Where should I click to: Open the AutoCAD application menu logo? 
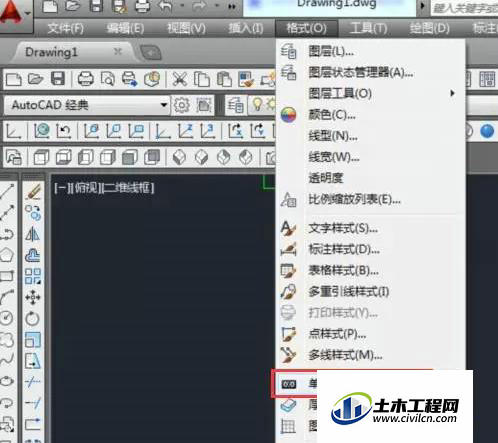[13, 13]
